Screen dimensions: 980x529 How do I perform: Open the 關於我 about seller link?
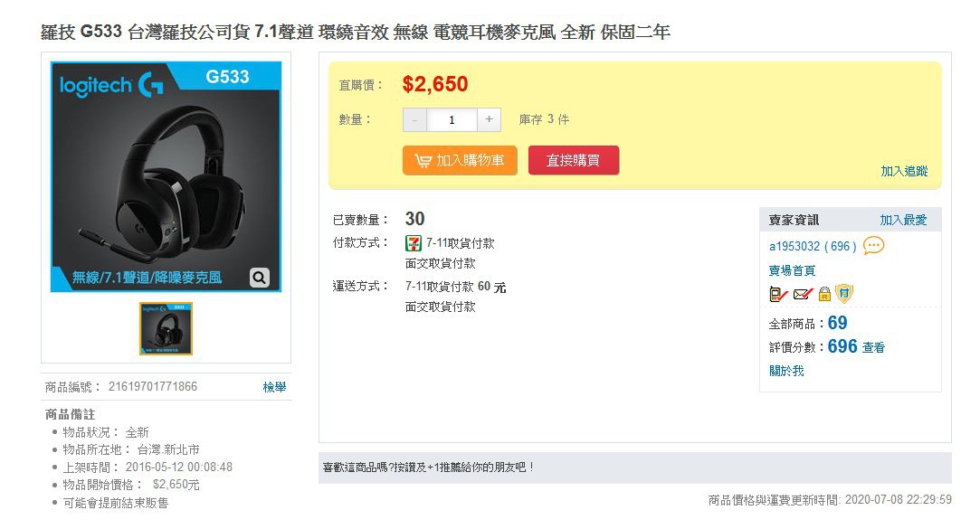pyautogui.click(x=785, y=371)
